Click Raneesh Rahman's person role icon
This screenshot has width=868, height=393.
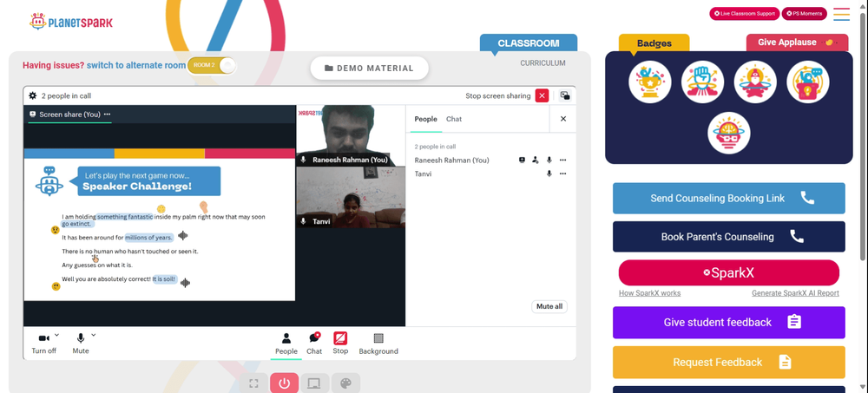tap(536, 160)
